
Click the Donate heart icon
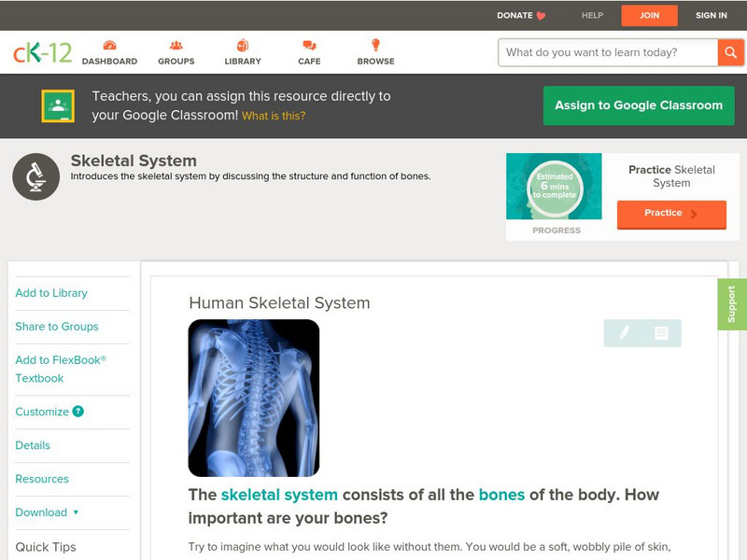[541, 16]
